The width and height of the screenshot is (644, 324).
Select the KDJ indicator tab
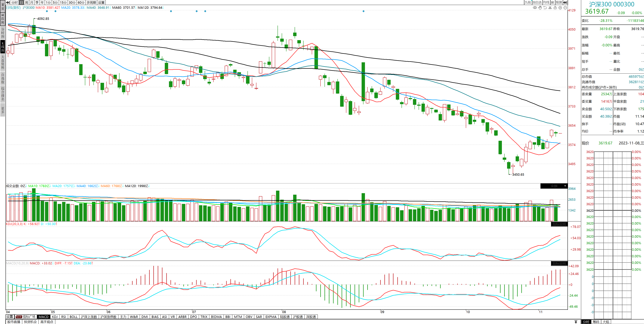tap(55, 317)
